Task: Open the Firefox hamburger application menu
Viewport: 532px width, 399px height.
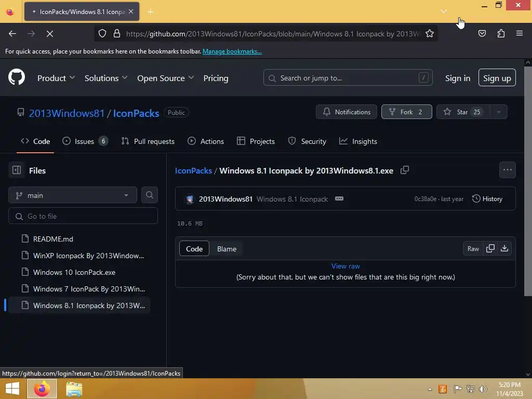Action: pos(519,34)
